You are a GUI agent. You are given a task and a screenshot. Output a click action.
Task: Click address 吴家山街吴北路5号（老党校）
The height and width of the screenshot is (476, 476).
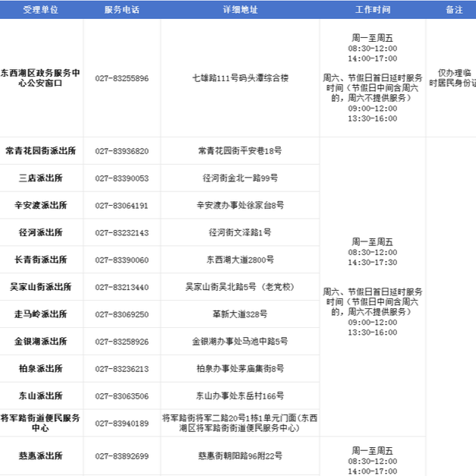pos(240,287)
